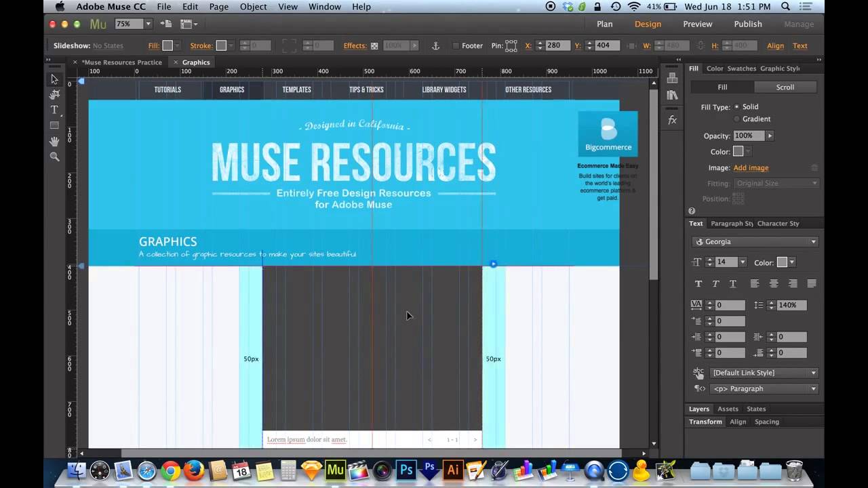Click the anchor link icon
The height and width of the screenshot is (488, 868).
pos(436,45)
